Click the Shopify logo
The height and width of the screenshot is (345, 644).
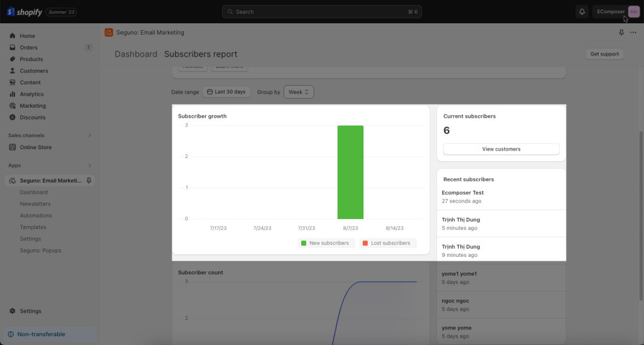click(x=25, y=12)
